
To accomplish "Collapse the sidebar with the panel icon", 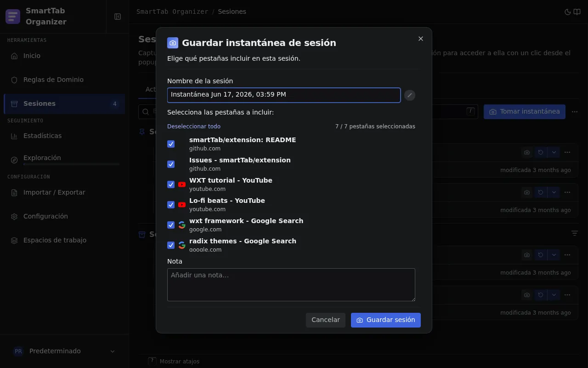I will (x=118, y=17).
